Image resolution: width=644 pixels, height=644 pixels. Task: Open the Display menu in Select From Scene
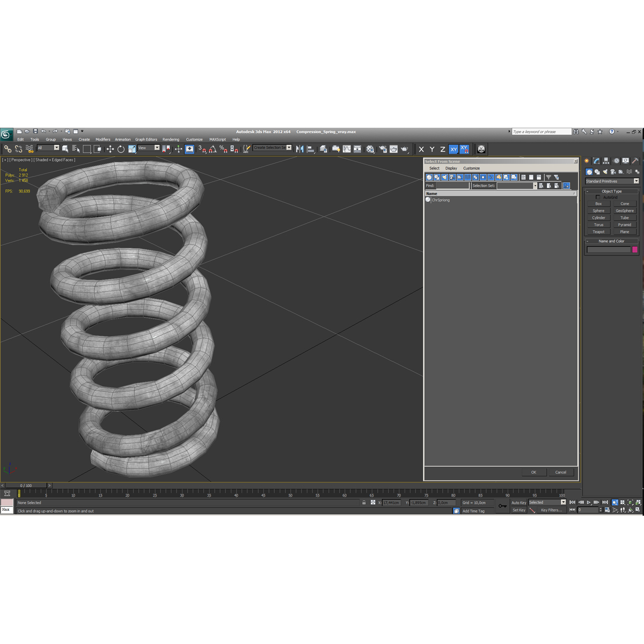click(451, 168)
